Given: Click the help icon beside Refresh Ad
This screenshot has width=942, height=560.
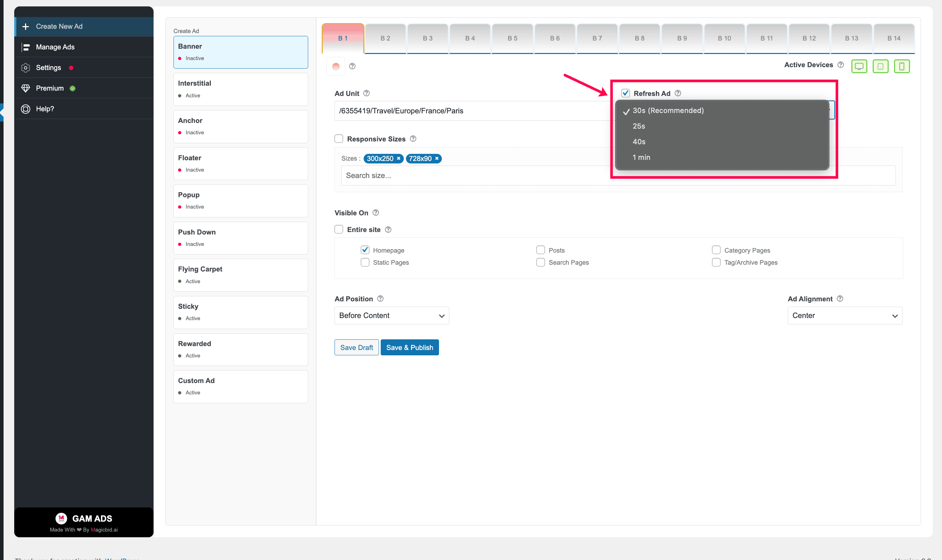Looking at the screenshot, I should 678,93.
